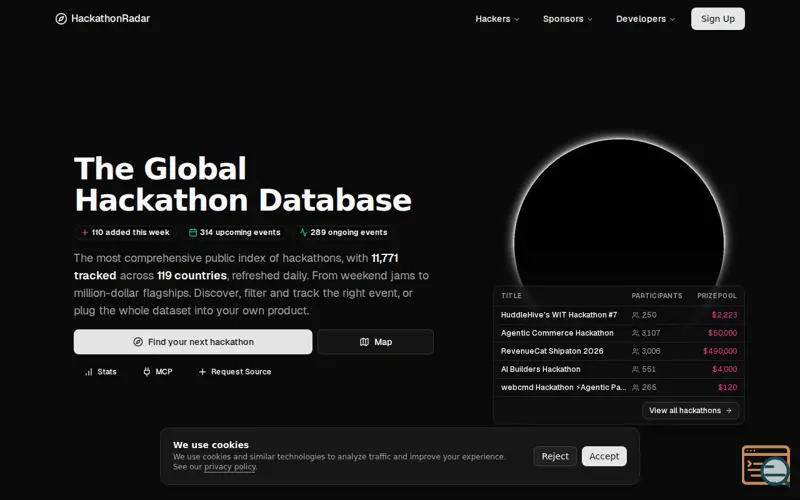Click the TITLE column header
Image resolution: width=800 pixels, height=500 pixels.
[511, 296]
